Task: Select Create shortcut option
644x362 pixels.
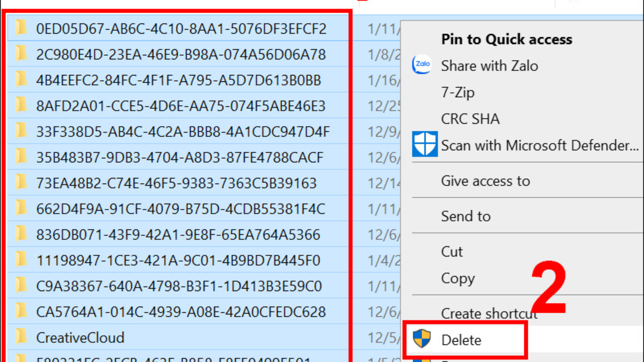Action: click(489, 313)
